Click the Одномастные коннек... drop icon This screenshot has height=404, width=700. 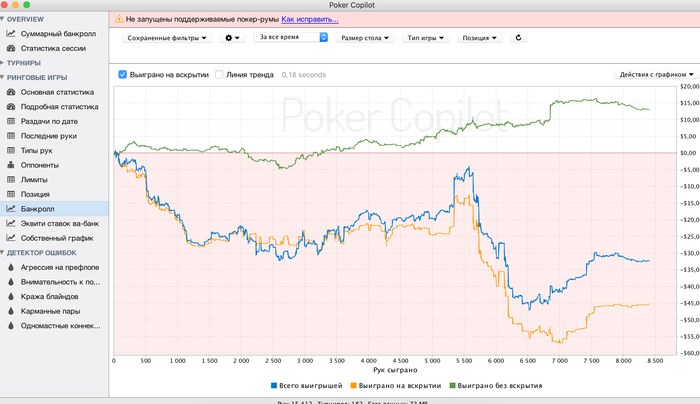tap(11, 325)
